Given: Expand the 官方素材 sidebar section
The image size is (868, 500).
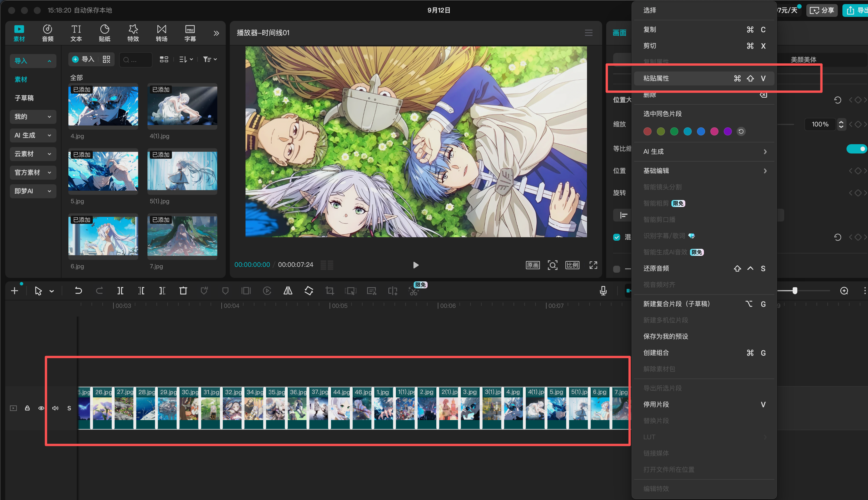Looking at the screenshot, I should 33,172.
